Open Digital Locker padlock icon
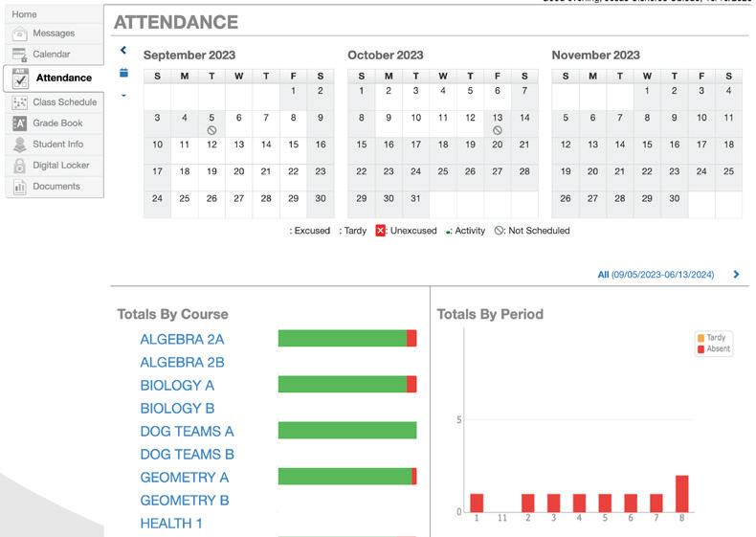Screen dimensions: 756x537 click(x=20, y=166)
